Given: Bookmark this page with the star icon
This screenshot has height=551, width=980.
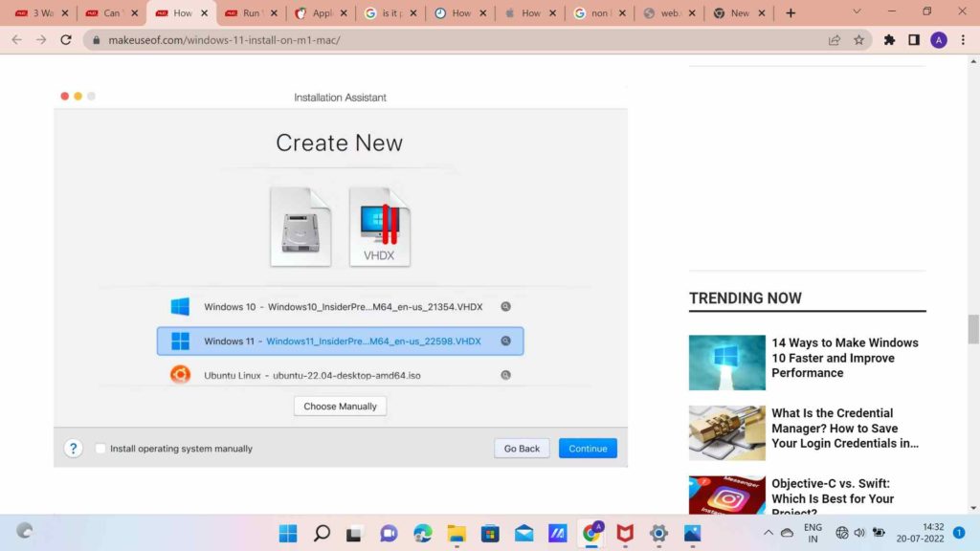Looking at the screenshot, I should tap(858, 40).
